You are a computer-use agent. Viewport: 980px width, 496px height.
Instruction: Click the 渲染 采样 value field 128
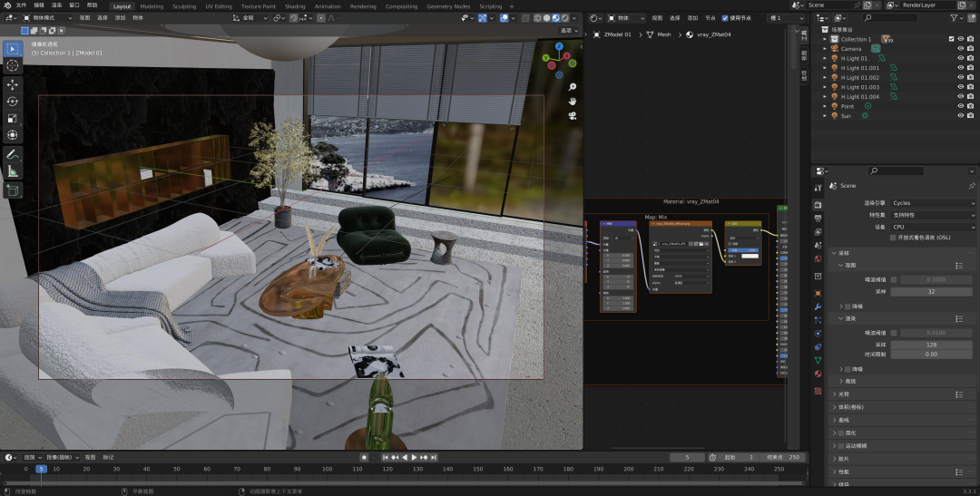coord(931,345)
